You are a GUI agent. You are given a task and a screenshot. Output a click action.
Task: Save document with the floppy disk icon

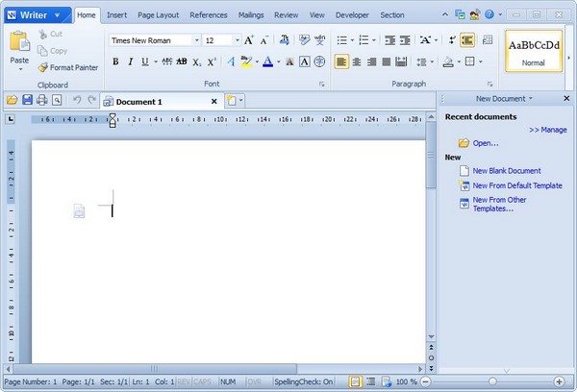pyautogui.click(x=27, y=100)
